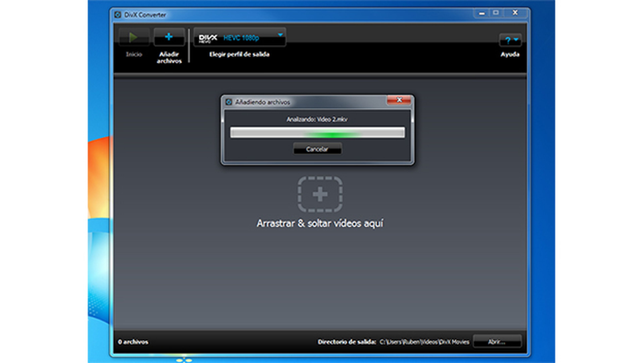
Task: Cancel the file analysis with Cancelar
Action: point(317,149)
